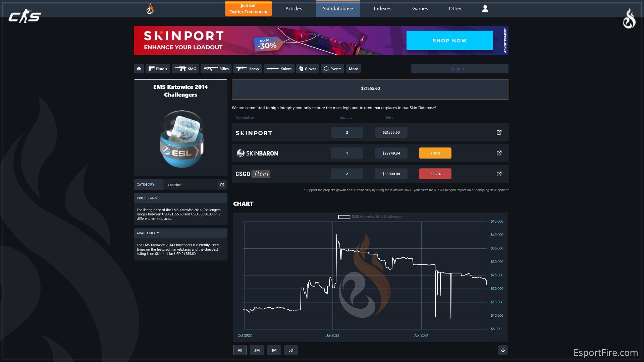Click the Container category value
Viewport: 644px width, 362px height.
tap(174, 185)
